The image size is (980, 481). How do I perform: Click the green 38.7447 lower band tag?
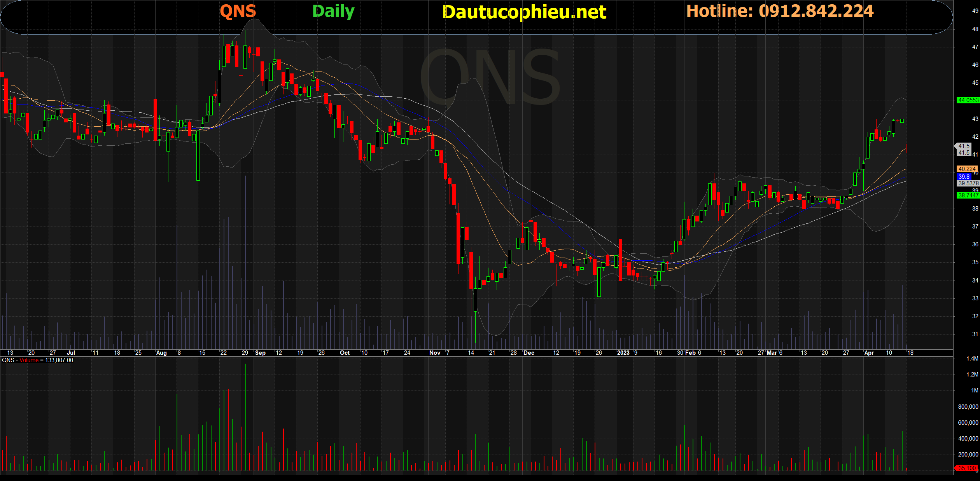pos(968,195)
